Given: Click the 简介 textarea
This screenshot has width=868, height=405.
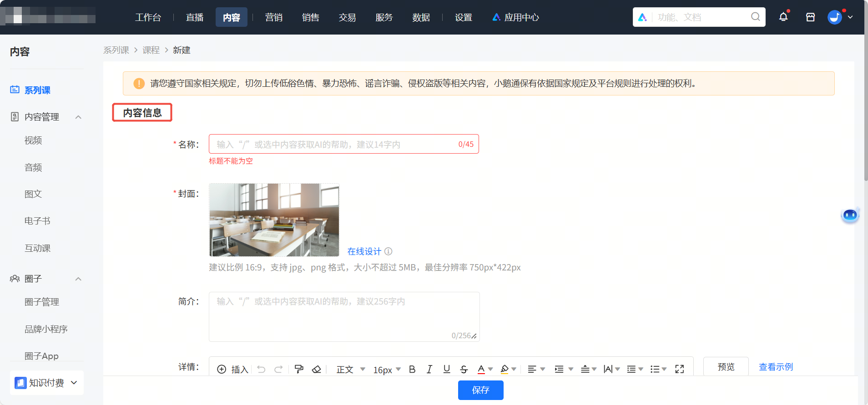Looking at the screenshot, I should click(344, 317).
